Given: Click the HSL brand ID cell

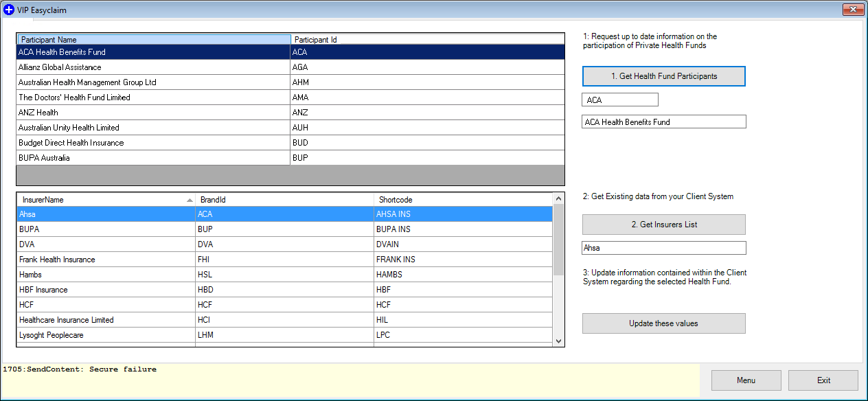Looking at the screenshot, I should click(284, 275).
